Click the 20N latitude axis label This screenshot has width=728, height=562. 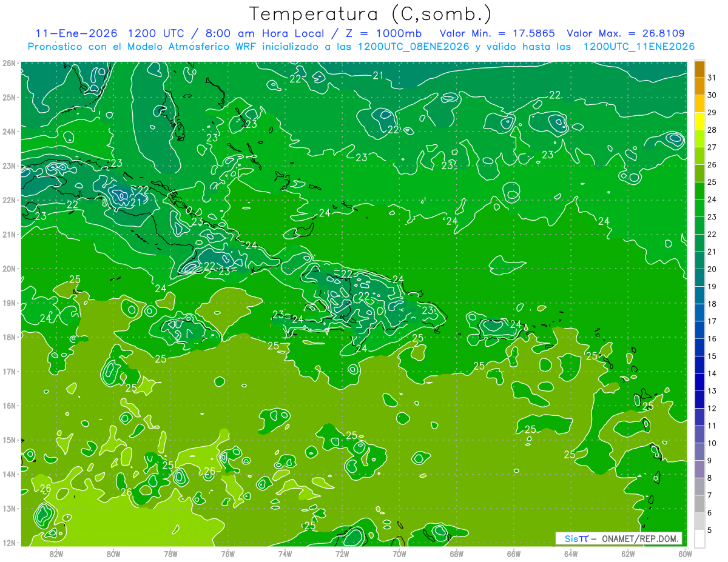8,269
